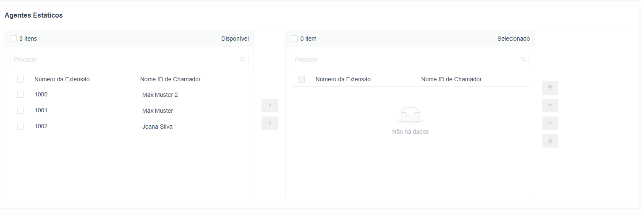
Task: Click the "Número da Extensão" header in the Selecionado table
Action: 343,79
